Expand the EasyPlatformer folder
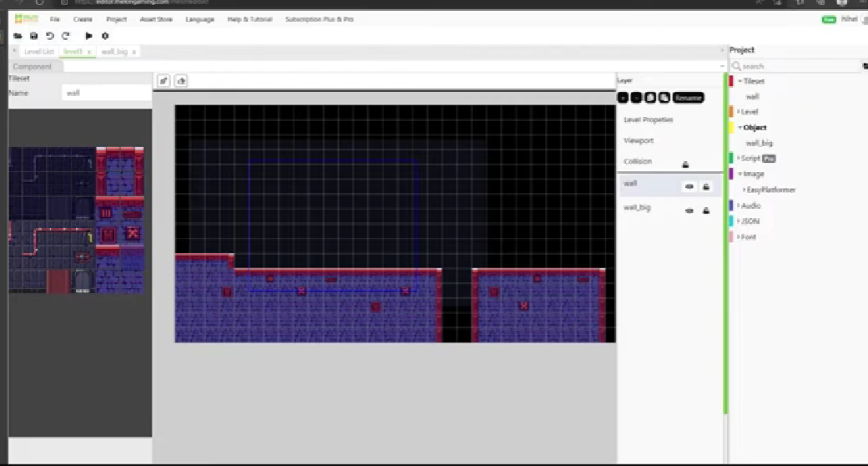Screen dimensions: 868x466 [x=744, y=190]
